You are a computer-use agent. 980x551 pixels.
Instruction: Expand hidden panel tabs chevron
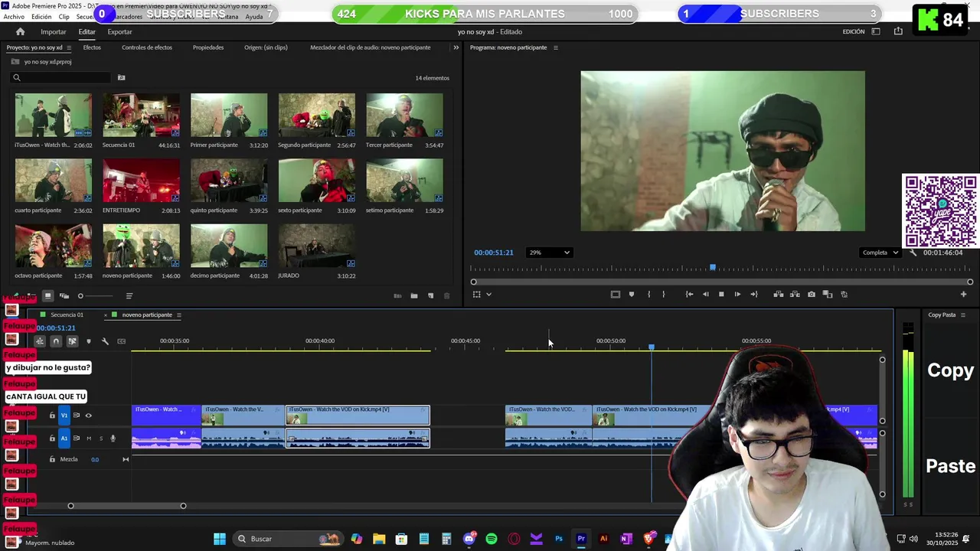point(456,47)
